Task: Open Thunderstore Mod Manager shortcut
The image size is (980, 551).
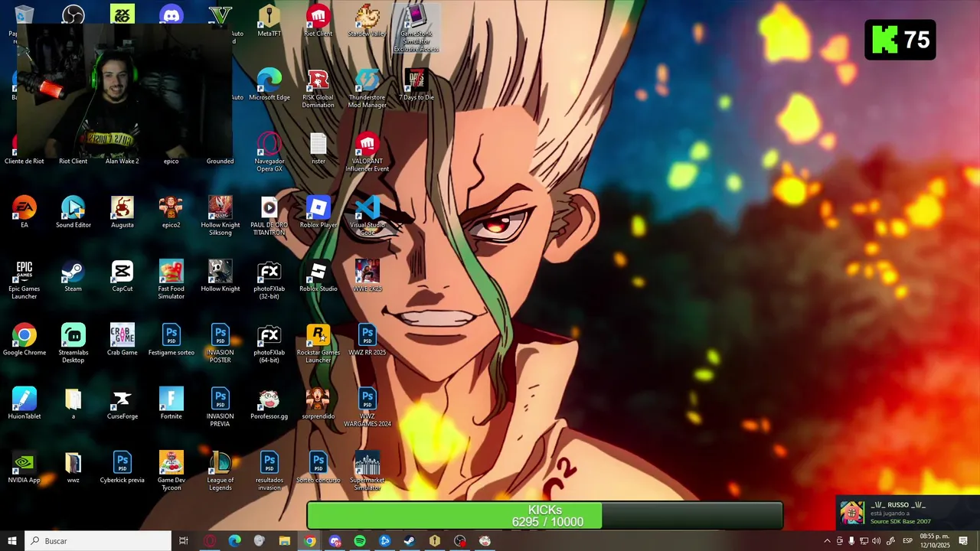Action: 367,89
